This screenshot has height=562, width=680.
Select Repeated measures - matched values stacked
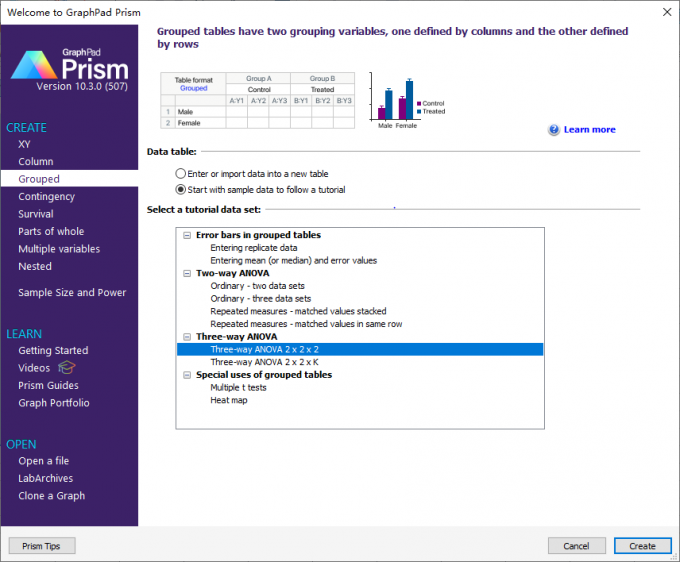298,311
